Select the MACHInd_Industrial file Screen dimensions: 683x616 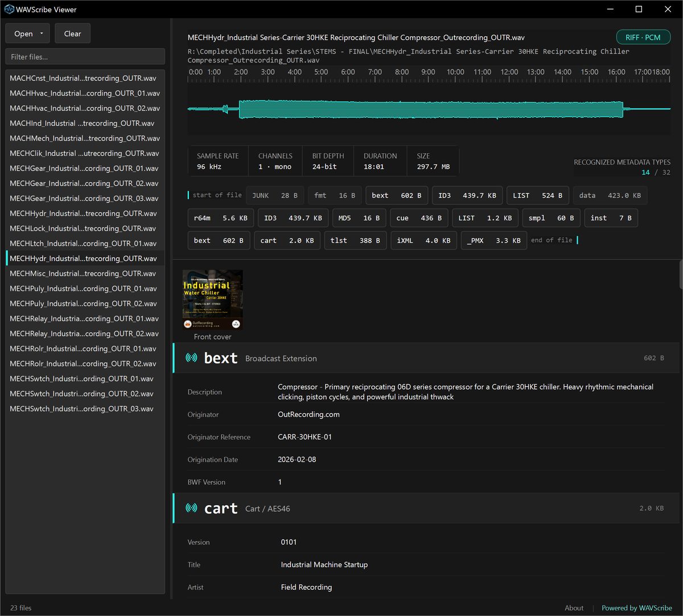[85, 123]
